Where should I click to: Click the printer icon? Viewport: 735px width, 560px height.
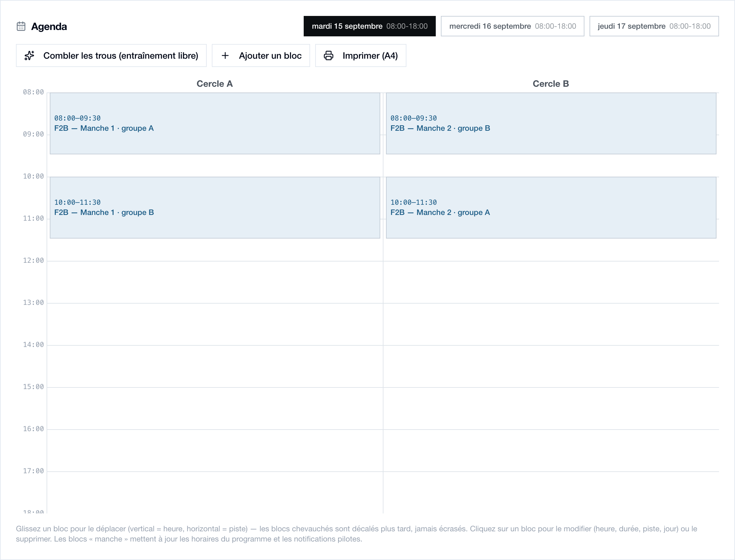tap(329, 56)
